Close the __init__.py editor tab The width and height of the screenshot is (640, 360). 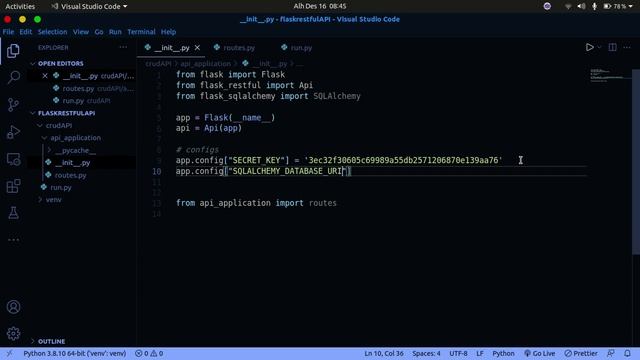197,48
